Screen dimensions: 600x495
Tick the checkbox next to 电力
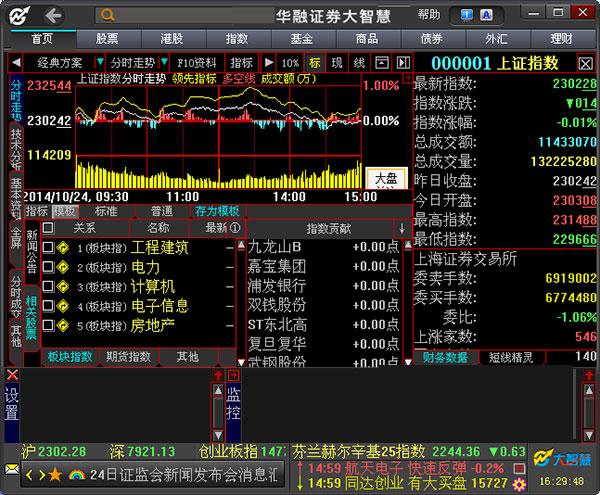[47, 267]
